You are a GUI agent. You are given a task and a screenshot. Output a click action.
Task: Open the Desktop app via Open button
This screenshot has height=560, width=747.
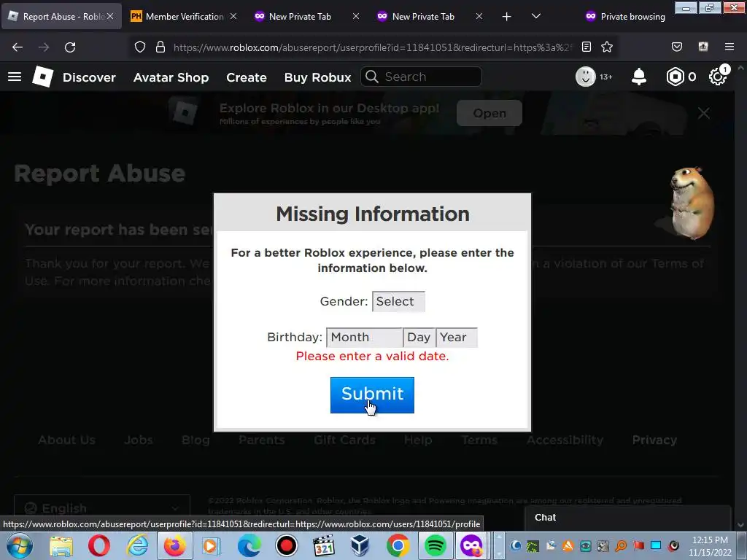(489, 113)
